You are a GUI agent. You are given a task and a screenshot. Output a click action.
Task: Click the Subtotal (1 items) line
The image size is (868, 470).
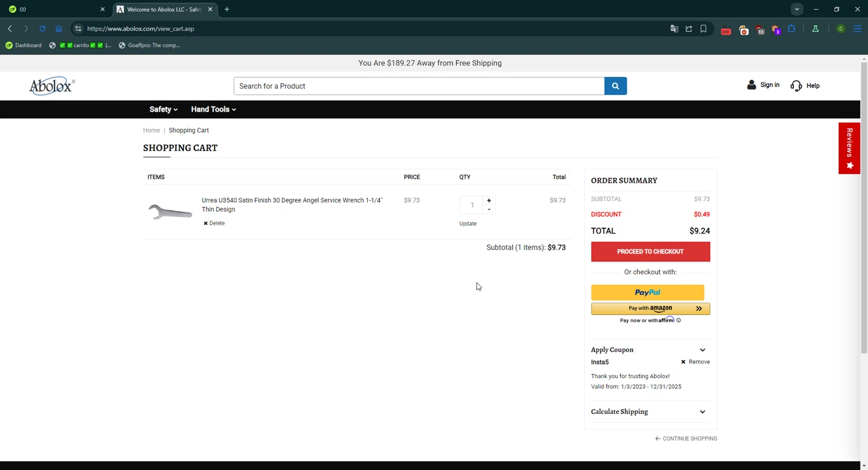(526, 247)
